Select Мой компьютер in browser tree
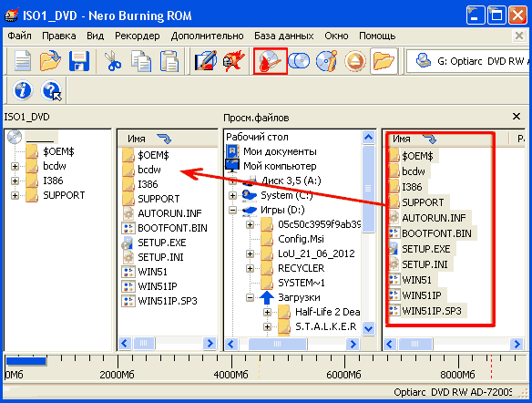The image size is (532, 403). click(x=280, y=166)
